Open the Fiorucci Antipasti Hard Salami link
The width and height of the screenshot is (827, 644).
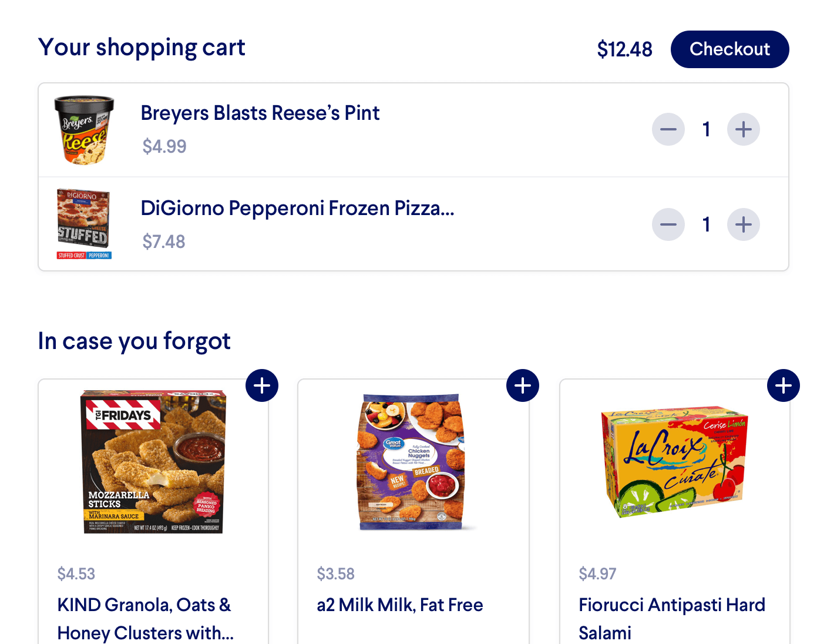(x=672, y=619)
